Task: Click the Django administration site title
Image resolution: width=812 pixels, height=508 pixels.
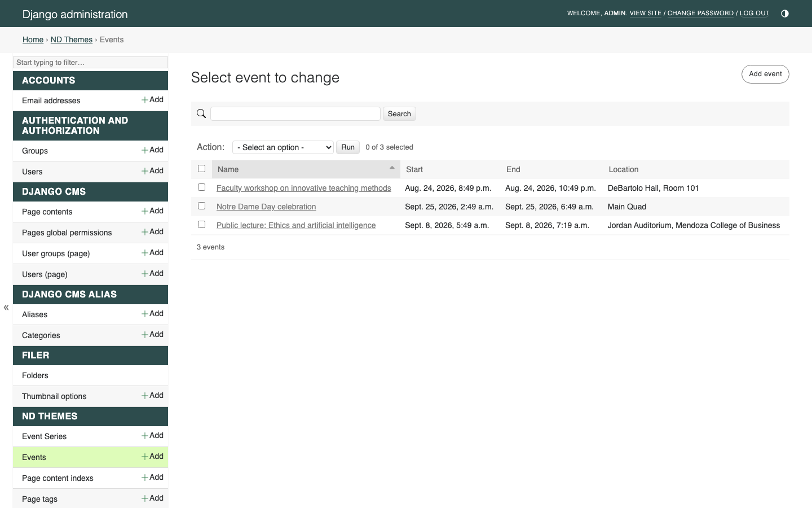Action: coord(75,14)
